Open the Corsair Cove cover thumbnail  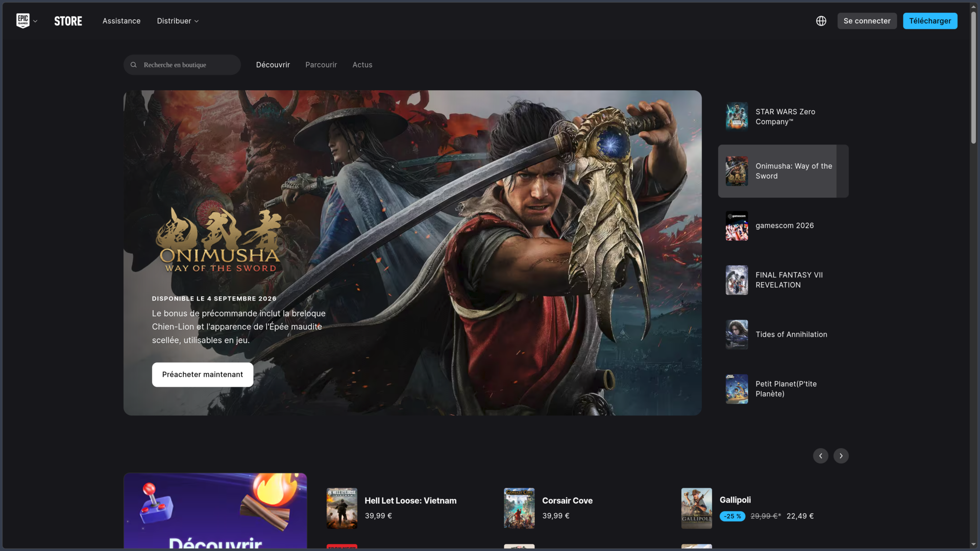click(x=519, y=508)
